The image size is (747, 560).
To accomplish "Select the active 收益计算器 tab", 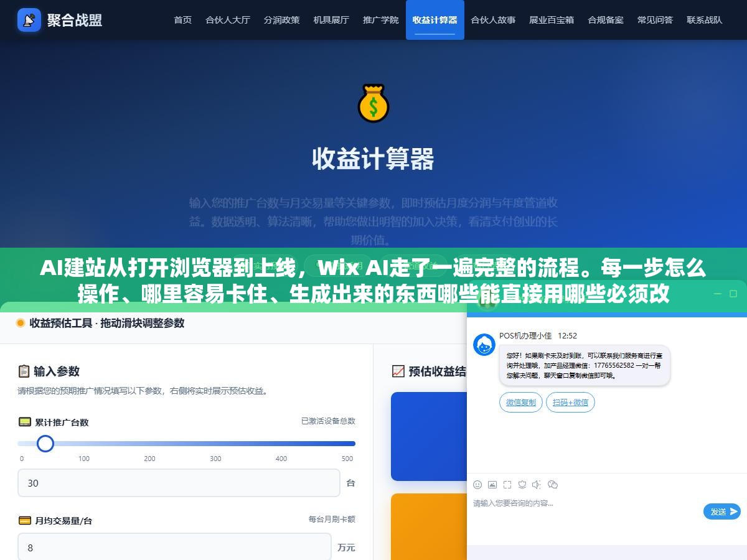I will tap(435, 20).
